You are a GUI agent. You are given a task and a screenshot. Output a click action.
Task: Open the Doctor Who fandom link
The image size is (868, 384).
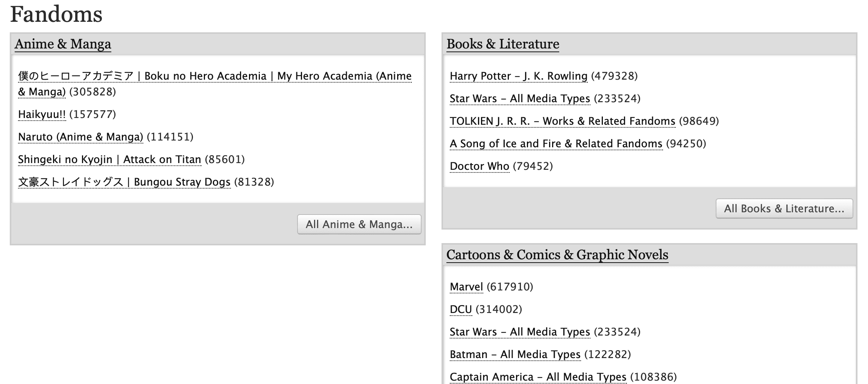[479, 166]
